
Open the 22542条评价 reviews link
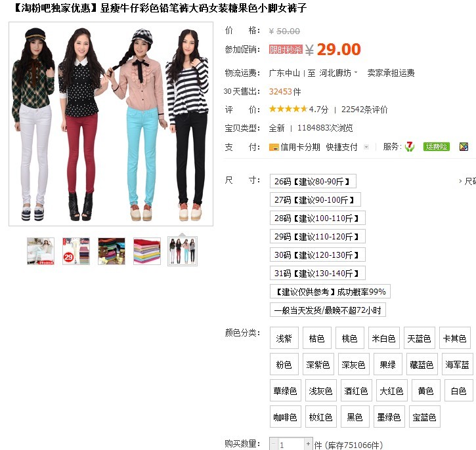[x=364, y=110]
